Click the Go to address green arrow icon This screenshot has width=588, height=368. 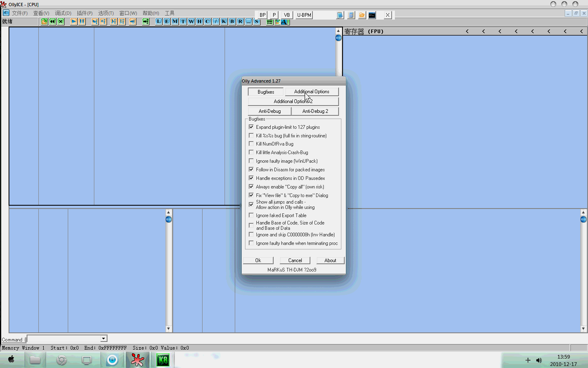pos(146,22)
